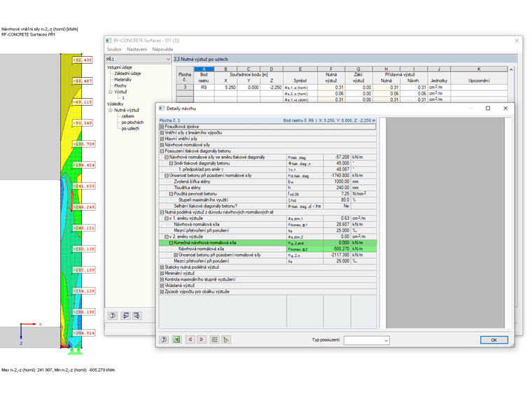Click the Excel export icon in Detaily návrhu
Screen dimensions: 532x399
tap(177, 339)
